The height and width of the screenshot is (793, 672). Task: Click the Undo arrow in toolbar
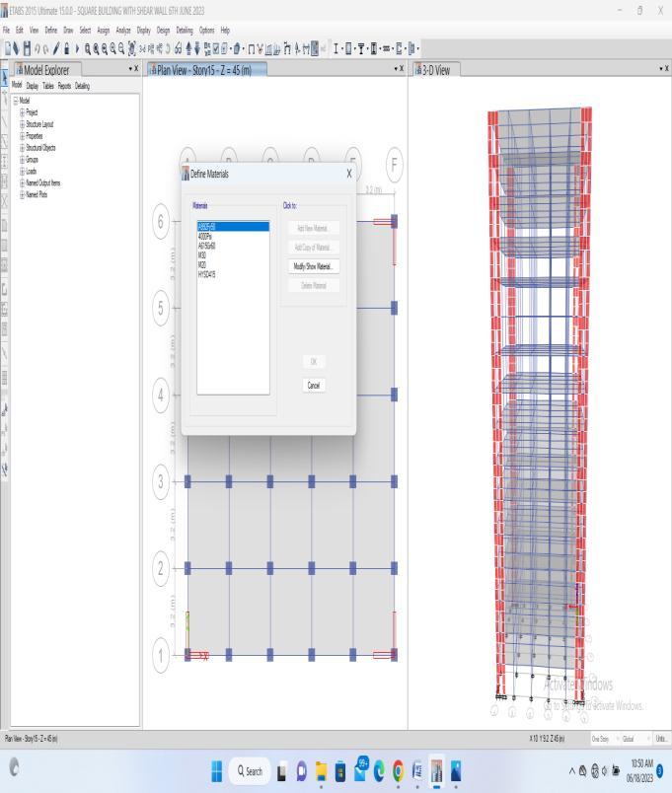(37, 48)
